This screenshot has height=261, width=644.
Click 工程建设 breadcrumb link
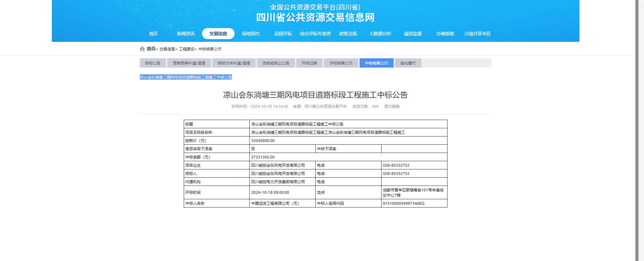click(x=187, y=49)
